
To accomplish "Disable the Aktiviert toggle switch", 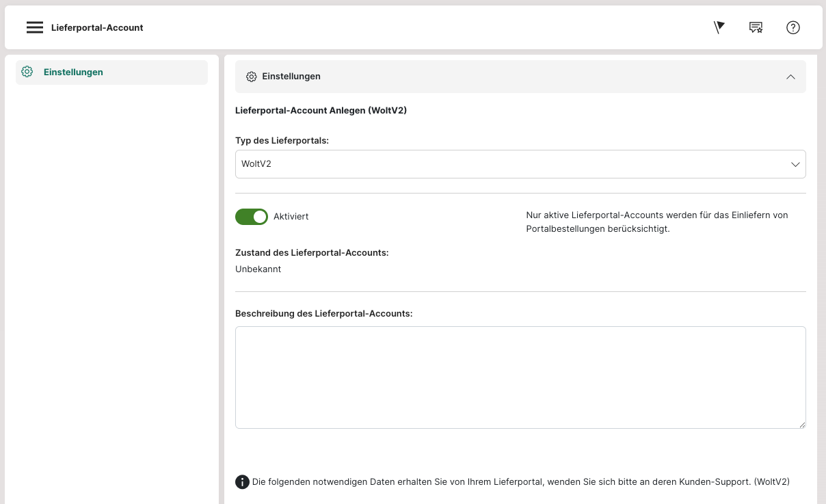I will tap(252, 217).
